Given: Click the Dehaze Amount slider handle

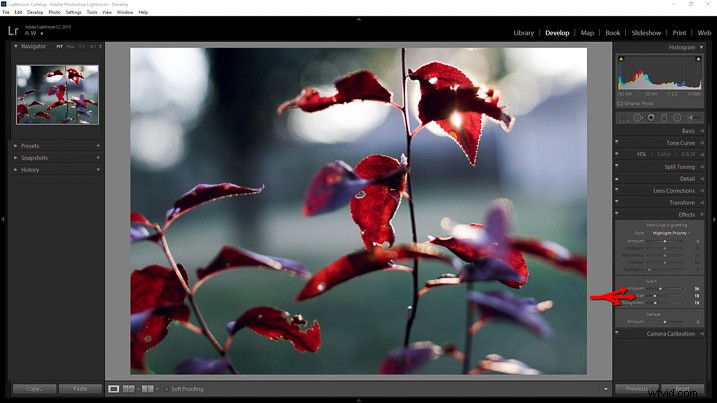Looking at the screenshot, I should pyautogui.click(x=664, y=322).
